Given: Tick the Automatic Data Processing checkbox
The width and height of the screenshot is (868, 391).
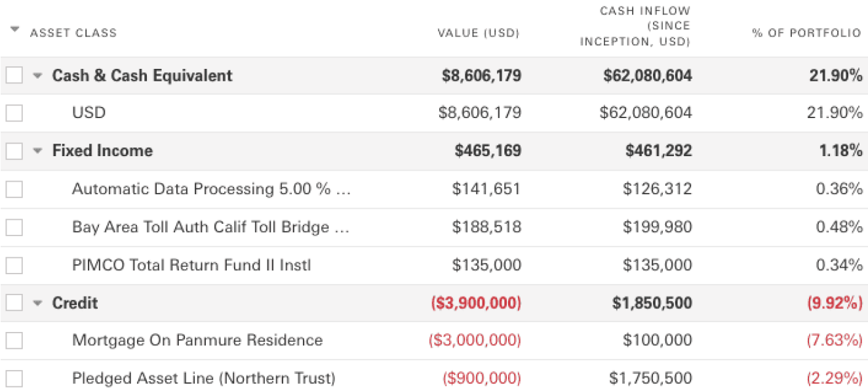Looking at the screenshot, I should tap(14, 190).
